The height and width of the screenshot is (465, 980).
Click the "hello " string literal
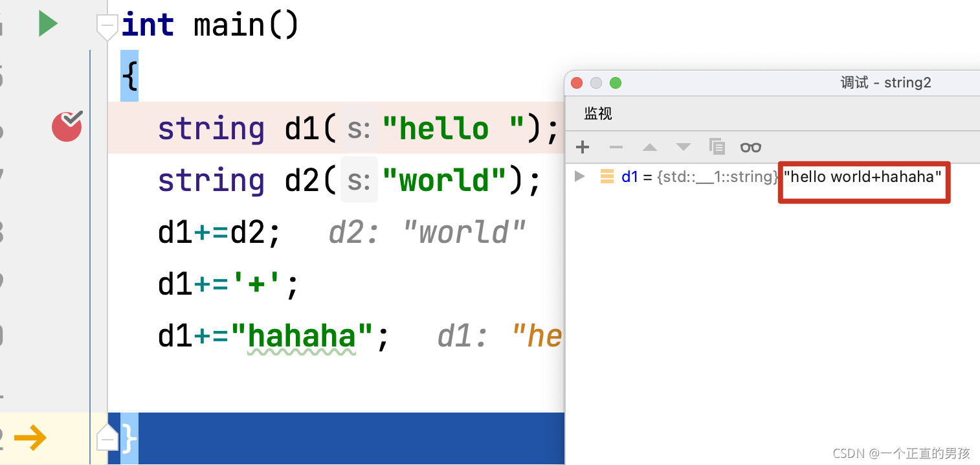452,128
